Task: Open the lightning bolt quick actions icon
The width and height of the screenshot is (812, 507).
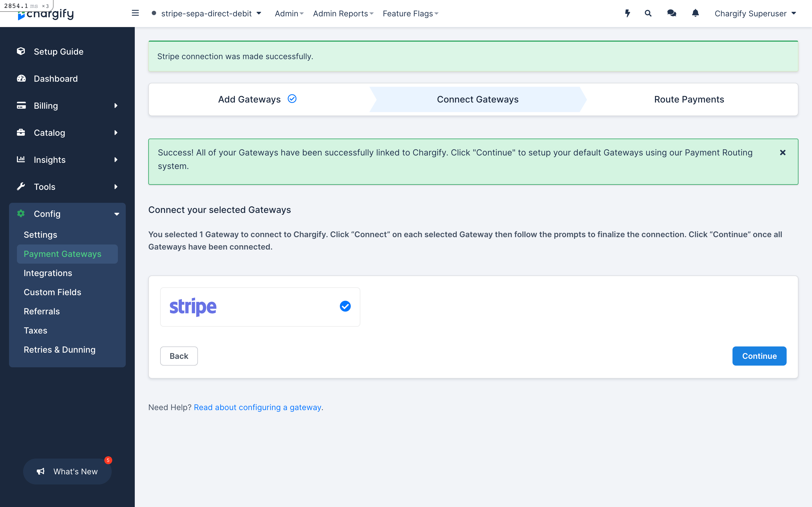Action: pos(627,14)
